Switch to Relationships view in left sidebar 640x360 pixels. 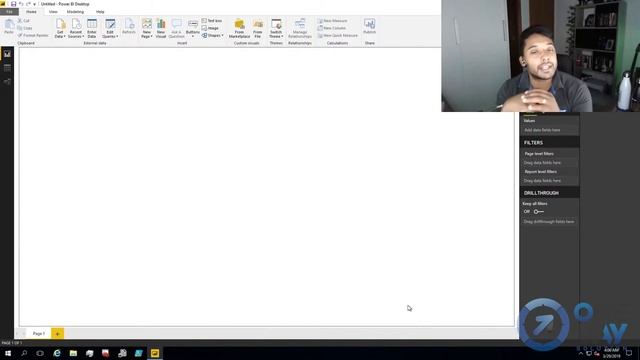tap(7, 82)
